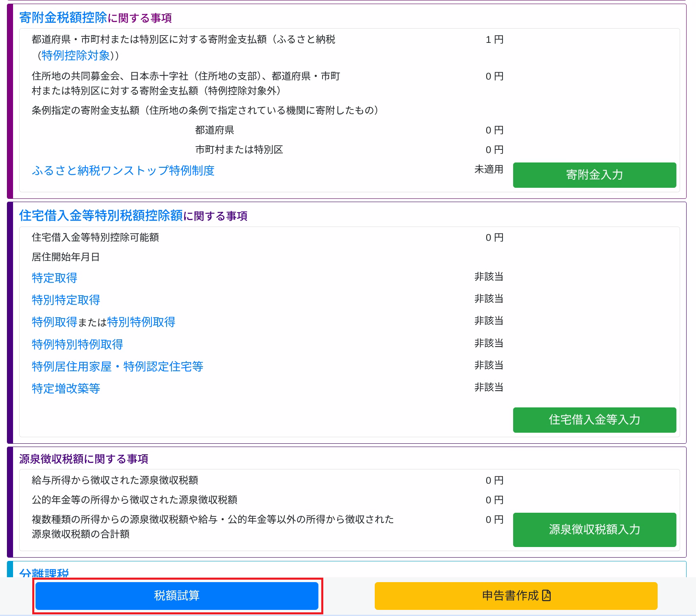Follow the 分離課税 heading link

point(44,572)
